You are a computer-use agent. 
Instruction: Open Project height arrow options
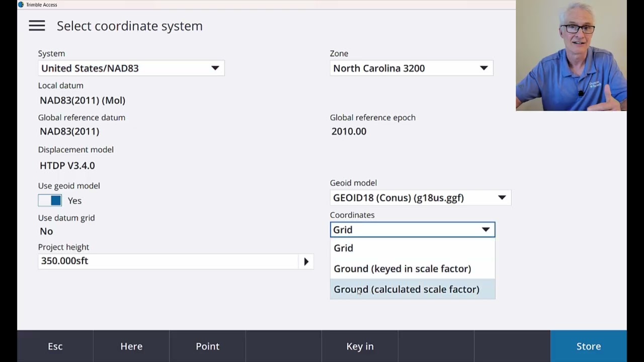pos(306,261)
